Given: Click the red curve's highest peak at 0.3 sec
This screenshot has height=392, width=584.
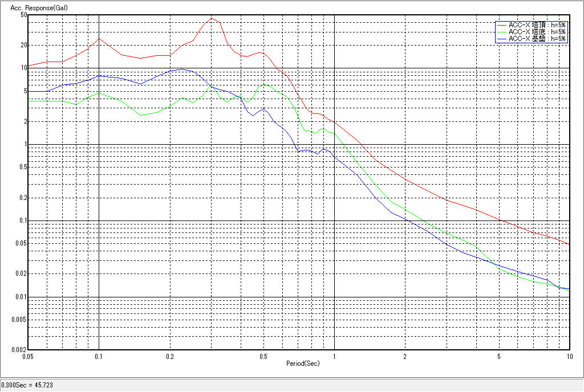Looking at the screenshot, I should [211, 18].
